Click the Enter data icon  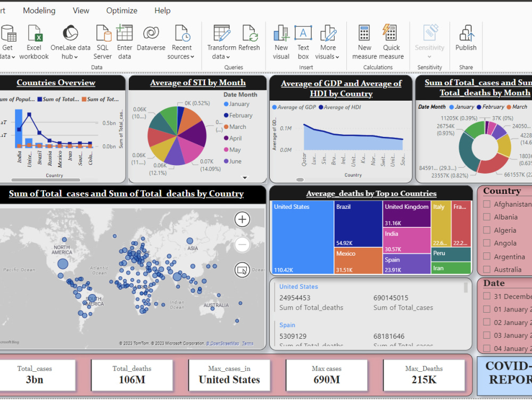click(x=124, y=35)
